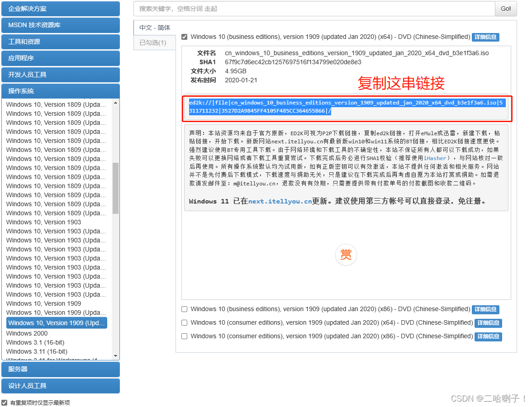Check the consumer editions x64 DVD checkbox
Image resolution: width=532 pixels, height=407 pixels.
click(x=184, y=322)
